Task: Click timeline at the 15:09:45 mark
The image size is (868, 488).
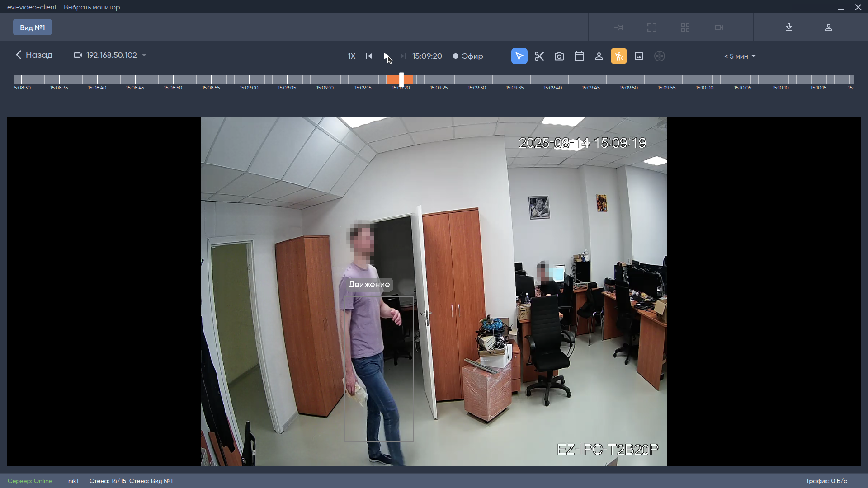Action: point(591,80)
